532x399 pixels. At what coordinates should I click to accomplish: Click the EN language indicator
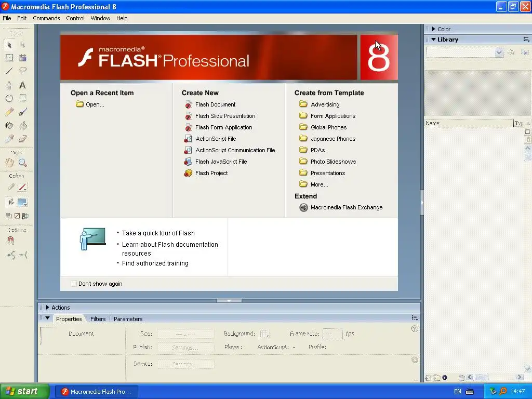[457, 392]
